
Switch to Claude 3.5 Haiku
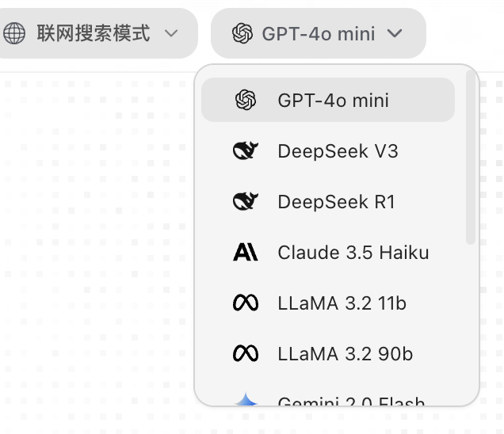pyautogui.click(x=328, y=252)
